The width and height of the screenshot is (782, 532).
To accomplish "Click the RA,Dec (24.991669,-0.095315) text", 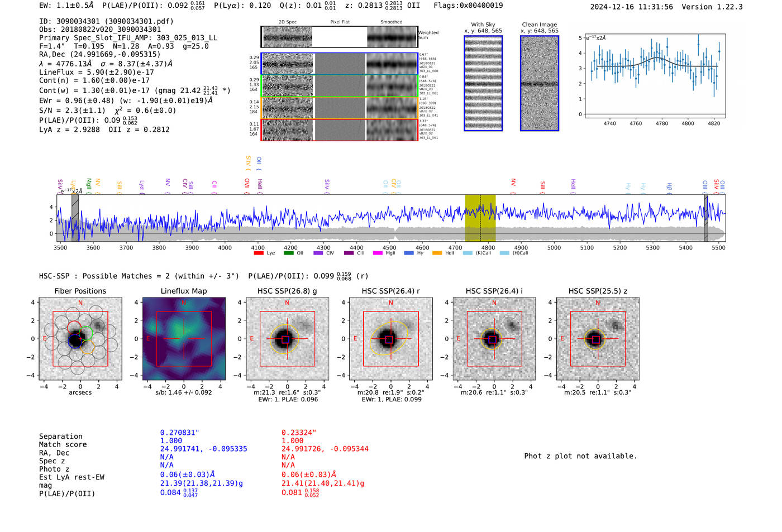I will click(x=99, y=54).
